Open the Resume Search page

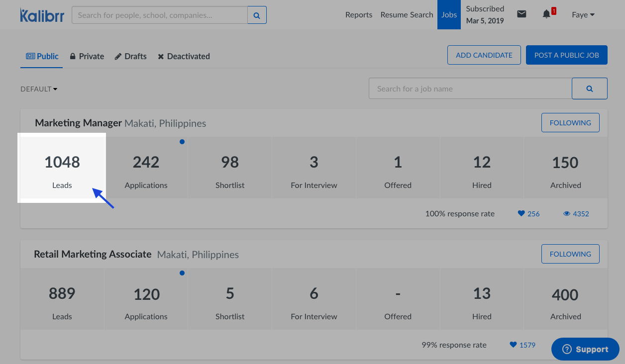pos(407,15)
